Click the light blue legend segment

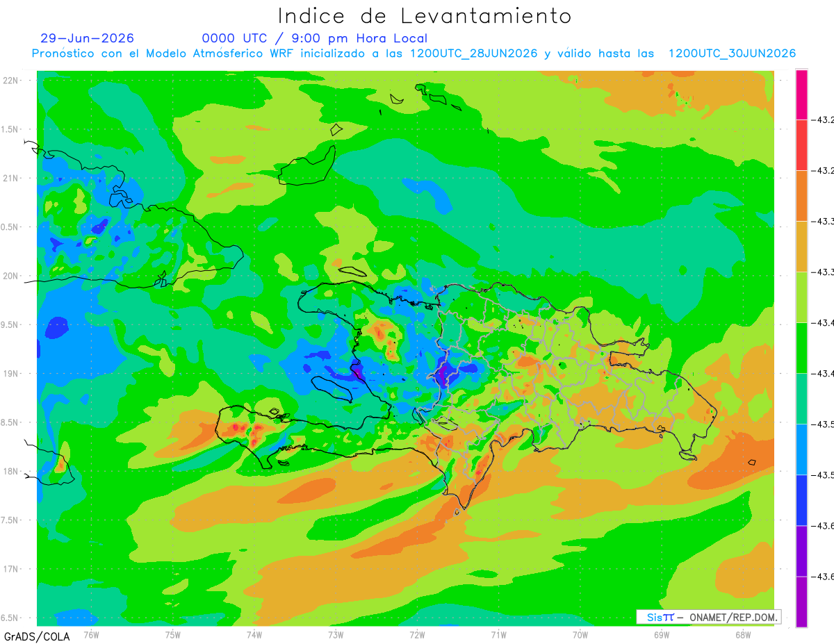click(801, 449)
